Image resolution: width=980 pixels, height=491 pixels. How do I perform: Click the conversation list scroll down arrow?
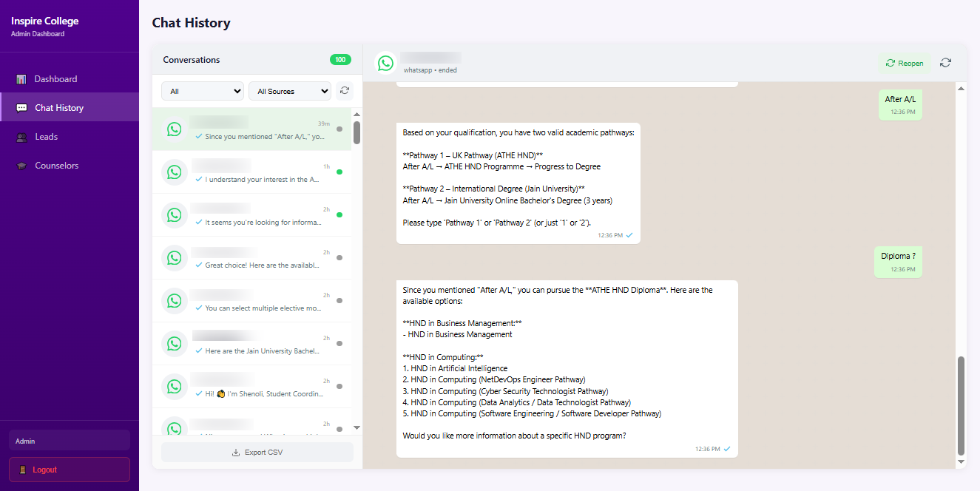[357, 427]
